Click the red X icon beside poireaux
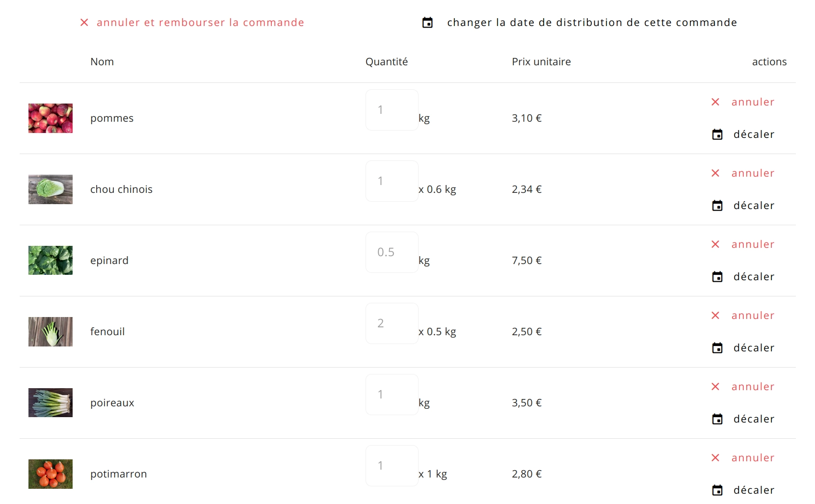815x504 pixels. click(x=715, y=387)
